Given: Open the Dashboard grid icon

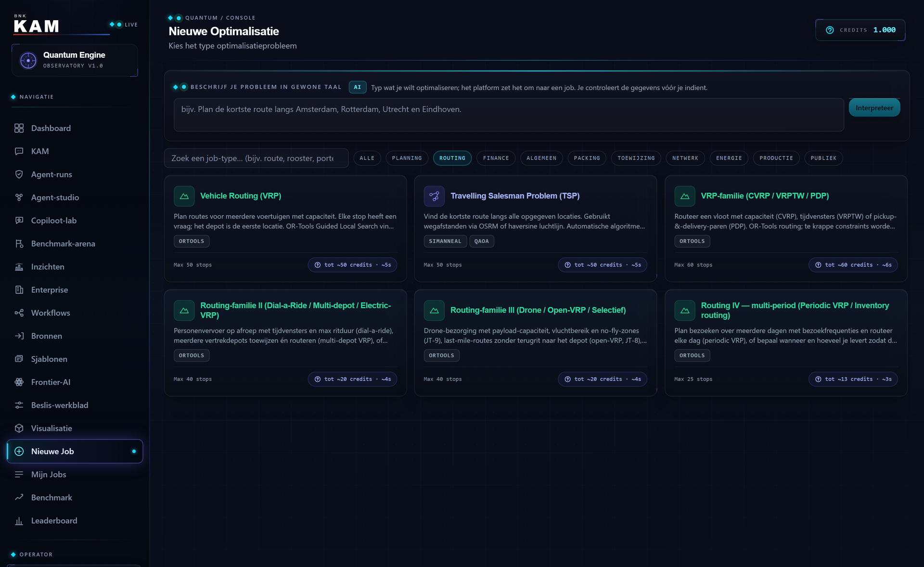Looking at the screenshot, I should tap(19, 128).
